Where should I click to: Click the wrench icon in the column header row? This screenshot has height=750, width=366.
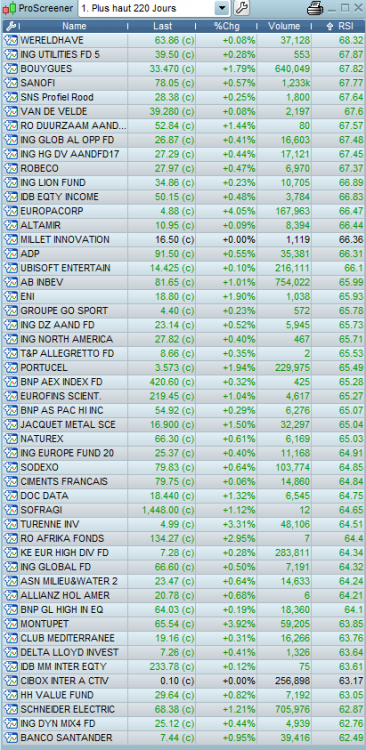(10, 26)
